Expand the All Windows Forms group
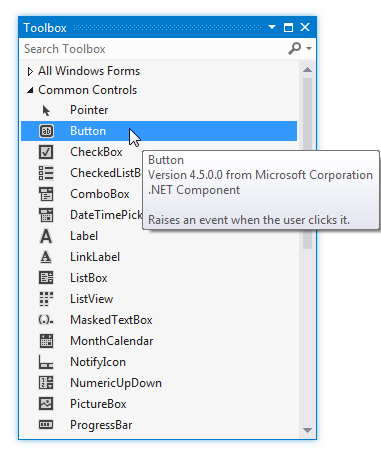Viewport: 381px width, 457px height. [30, 71]
